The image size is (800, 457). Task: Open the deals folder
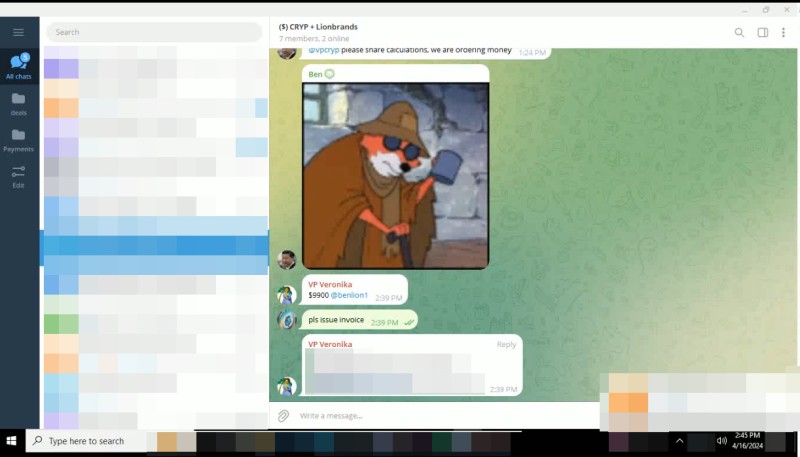[19, 104]
